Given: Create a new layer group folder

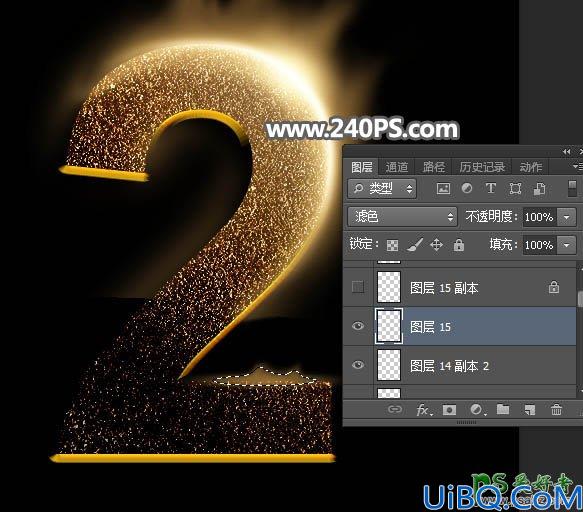Looking at the screenshot, I should click(503, 409).
